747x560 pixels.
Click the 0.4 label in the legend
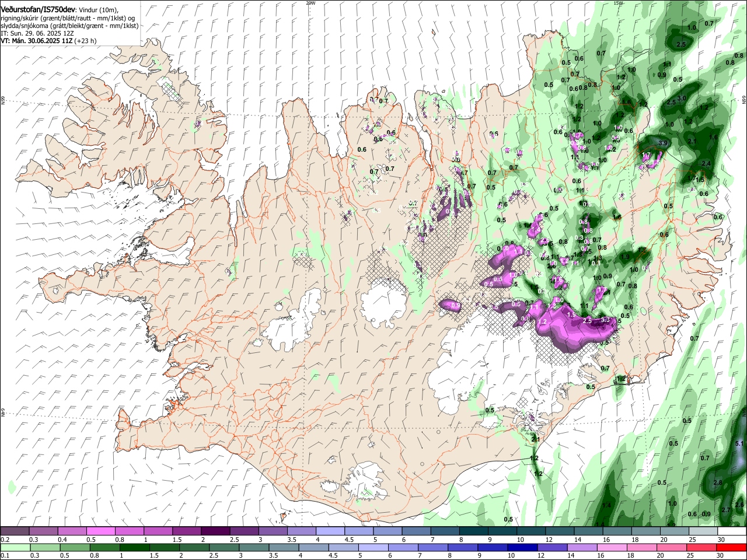tap(63, 540)
